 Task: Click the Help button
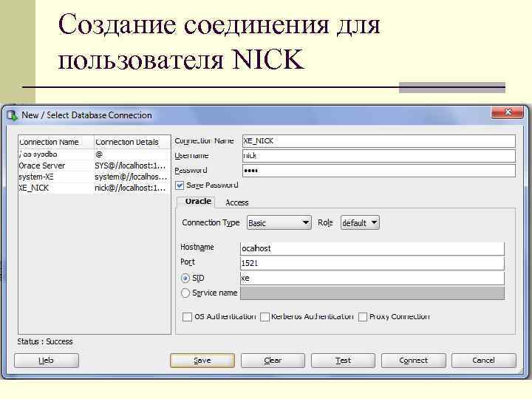pos(46,361)
